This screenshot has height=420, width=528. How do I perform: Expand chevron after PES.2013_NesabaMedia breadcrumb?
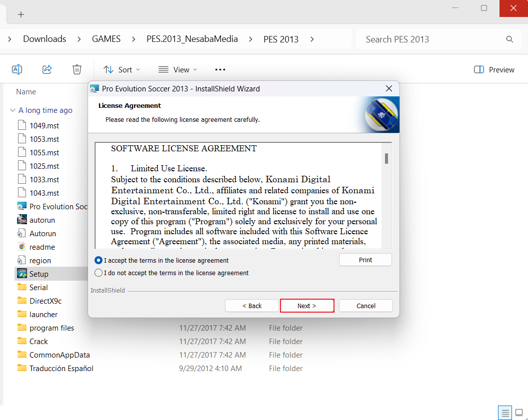pyautogui.click(x=250, y=39)
